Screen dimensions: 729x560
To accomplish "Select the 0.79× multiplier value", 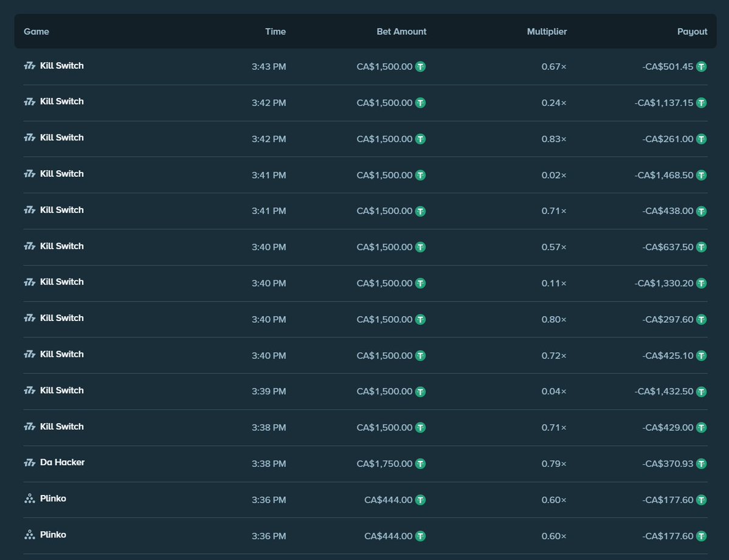I will tap(554, 464).
